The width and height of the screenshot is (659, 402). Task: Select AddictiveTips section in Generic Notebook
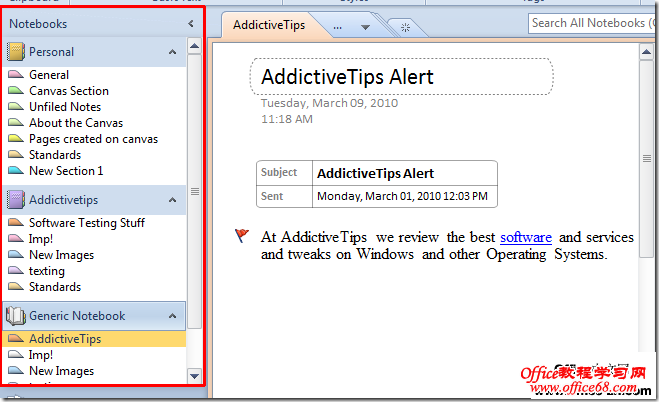[94, 339]
